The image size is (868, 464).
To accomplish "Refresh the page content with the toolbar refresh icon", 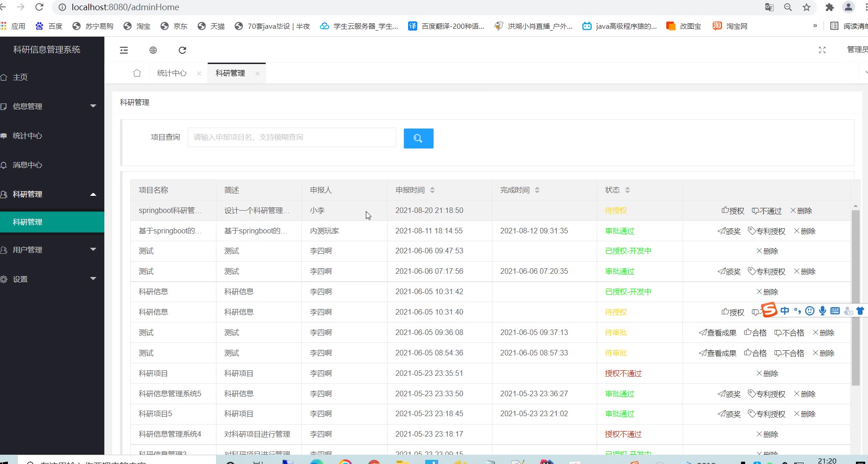I will [182, 50].
